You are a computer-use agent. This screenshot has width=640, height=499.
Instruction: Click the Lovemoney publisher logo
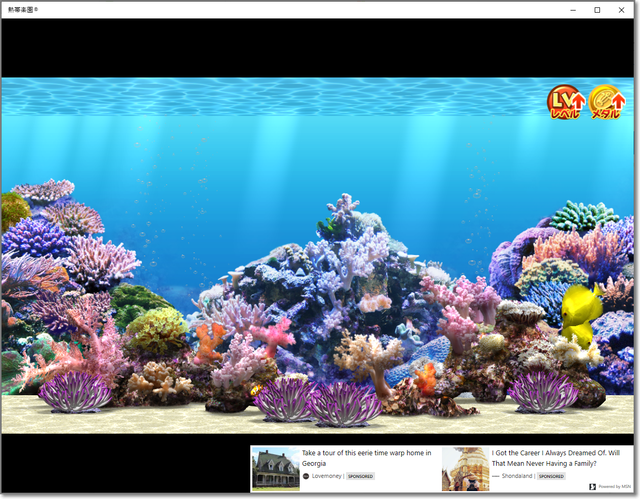pyautogui.click(x=306, y=476)
